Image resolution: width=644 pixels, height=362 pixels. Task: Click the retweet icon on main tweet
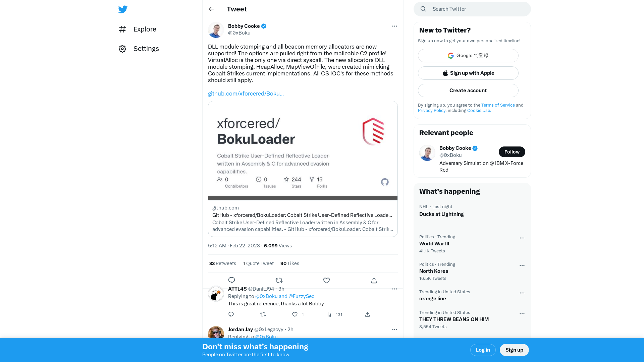point(279,280)
